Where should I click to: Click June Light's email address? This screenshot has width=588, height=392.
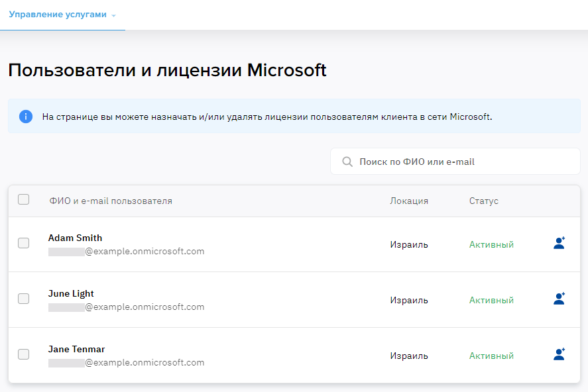tap(127, 307)
